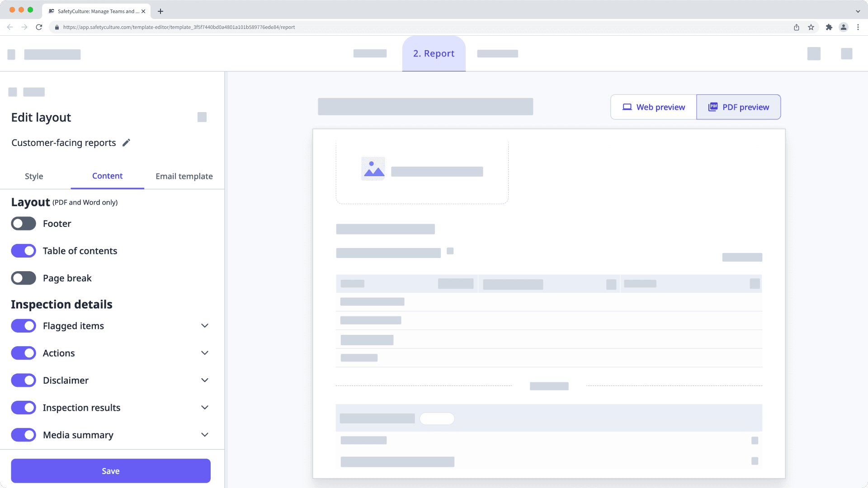The image size is (868, 488).
Task: Click the page reload icon
Action: [40, 27]
